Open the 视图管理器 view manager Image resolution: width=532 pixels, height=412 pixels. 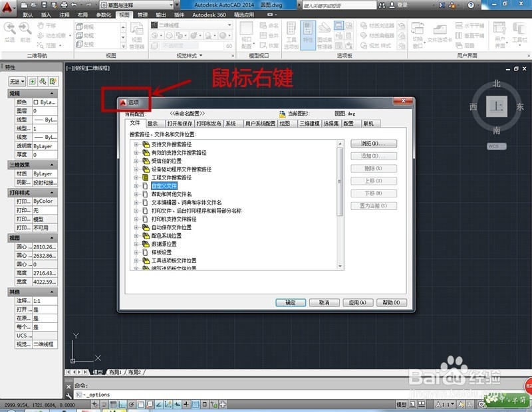(137, 36)
